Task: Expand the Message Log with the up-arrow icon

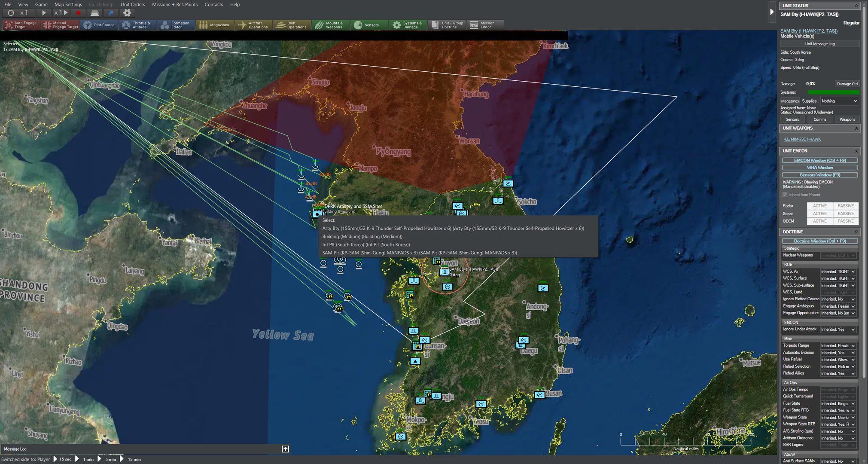Action: 285,449
